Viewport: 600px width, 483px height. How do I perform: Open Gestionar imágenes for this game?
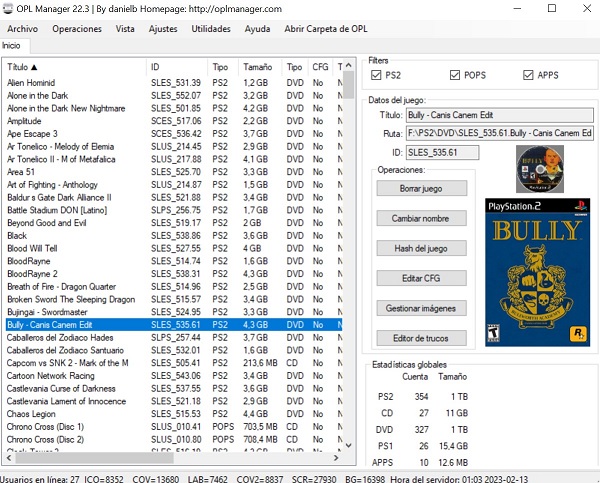(x=421, y=308)
